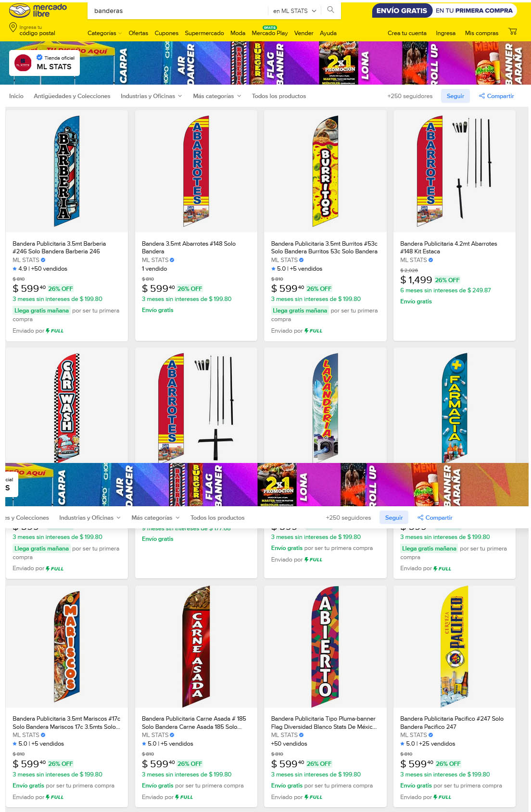Expand the Categorías menu

tap(104, 33)
